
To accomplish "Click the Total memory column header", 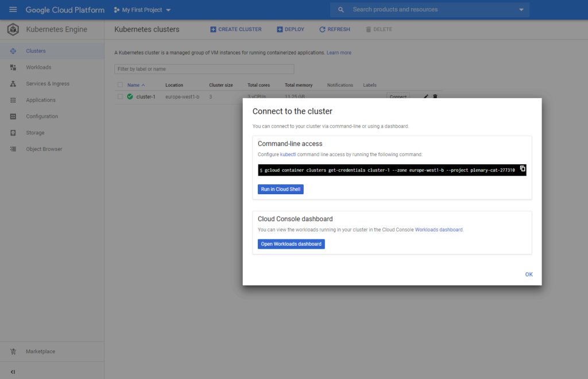I will [x=299, y=85].
